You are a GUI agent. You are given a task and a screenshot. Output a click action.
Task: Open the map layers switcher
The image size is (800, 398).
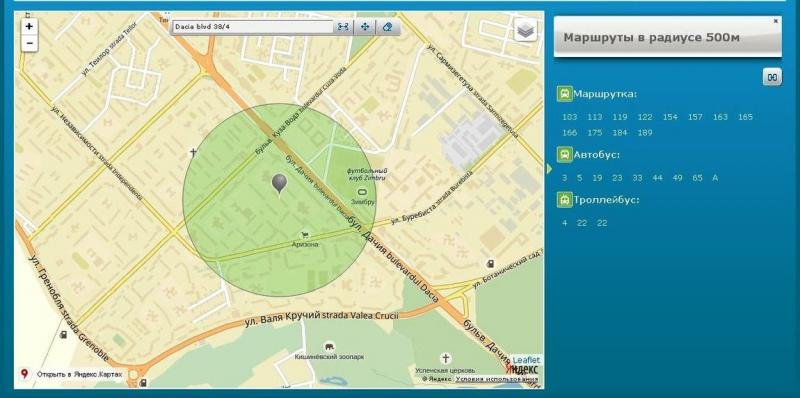(x=526, y=30)
